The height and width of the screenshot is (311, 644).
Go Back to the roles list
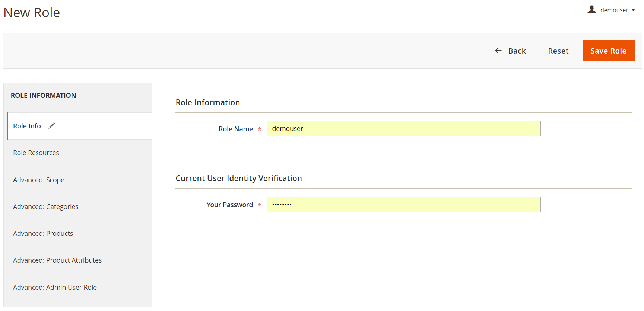[510, 51]
